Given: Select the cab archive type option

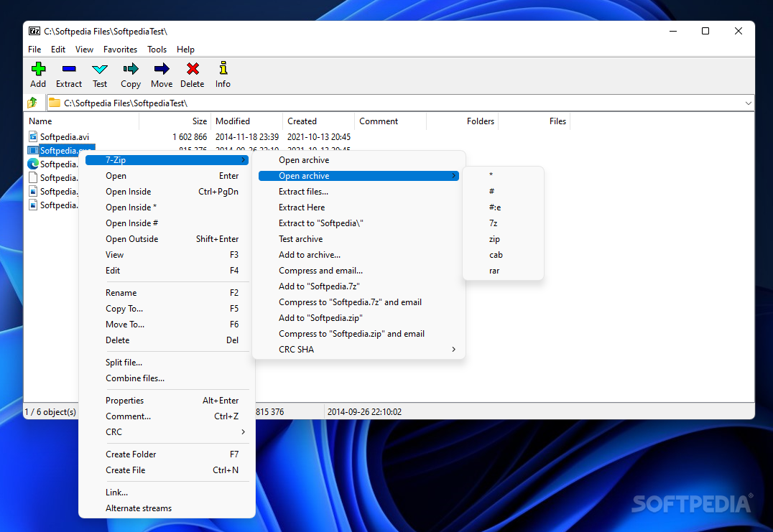Looking at the screenshot, I should 504,255.
